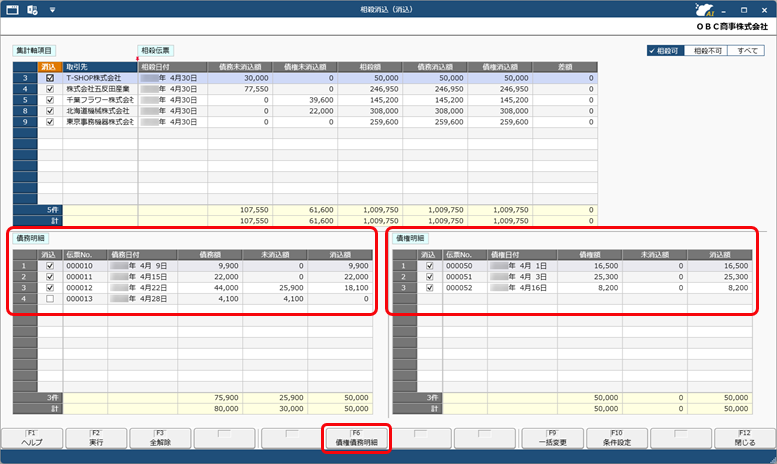This screenshot has width=777, height=464.
Task: Click F9 一括変更 button
Action: coord(553,438)
